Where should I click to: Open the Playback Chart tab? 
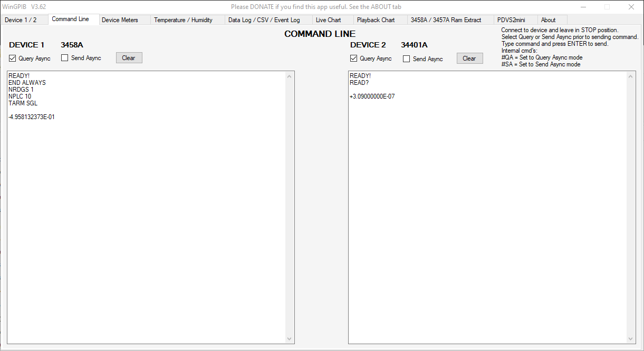point(376,20)
